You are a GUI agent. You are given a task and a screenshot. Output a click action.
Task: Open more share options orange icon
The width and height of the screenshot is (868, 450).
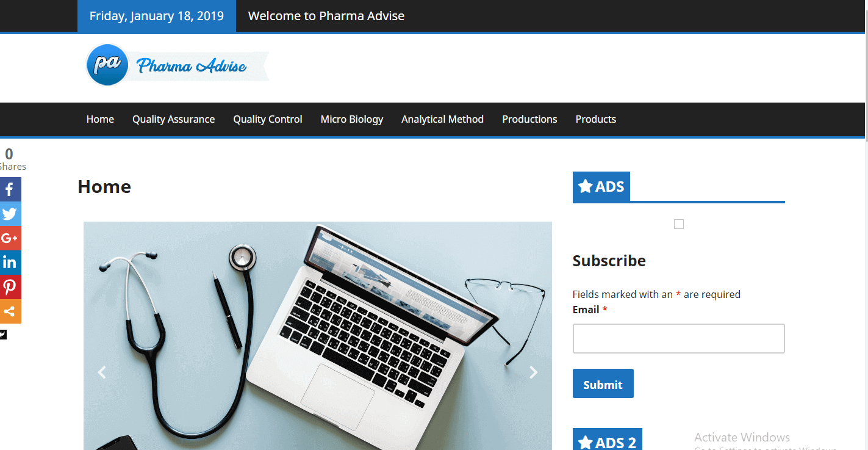coord(9,311)
